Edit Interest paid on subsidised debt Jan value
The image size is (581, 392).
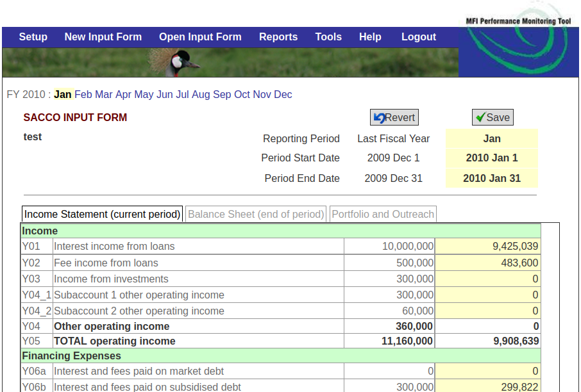point(487,386)
